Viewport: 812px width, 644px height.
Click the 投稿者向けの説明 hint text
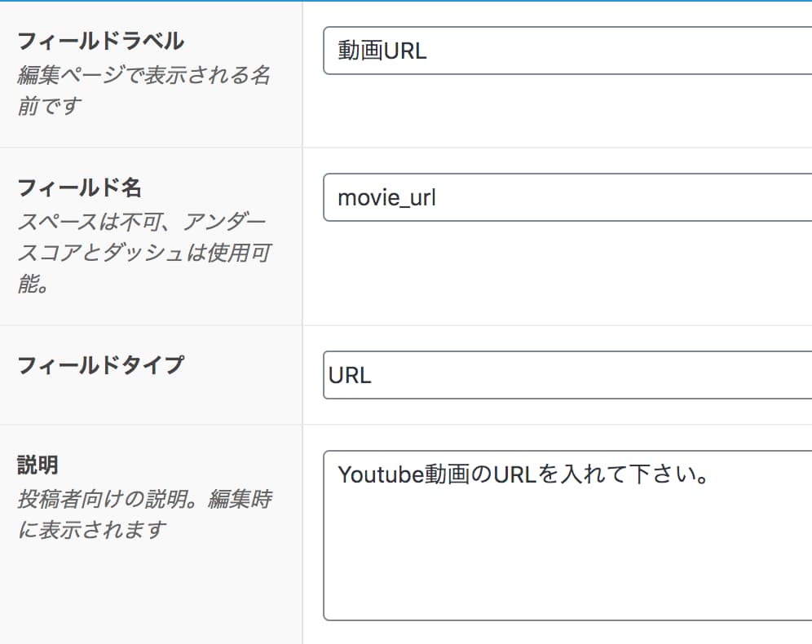143,514
